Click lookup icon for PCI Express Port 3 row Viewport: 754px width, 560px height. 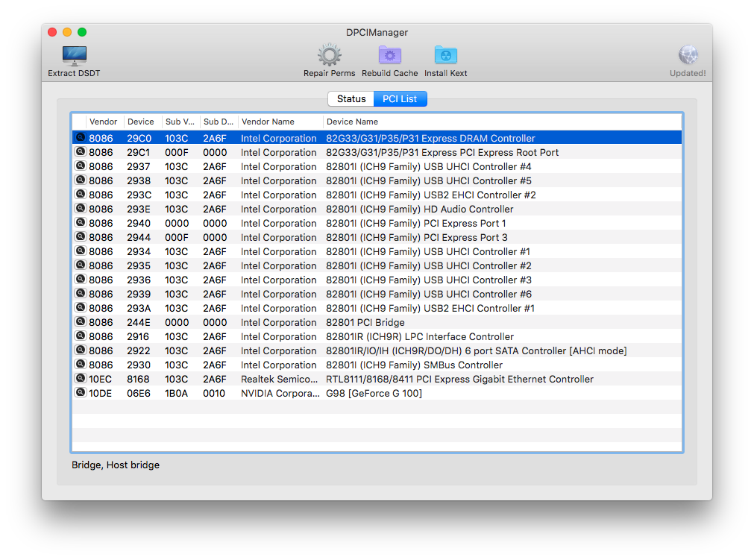pos(81,237)
